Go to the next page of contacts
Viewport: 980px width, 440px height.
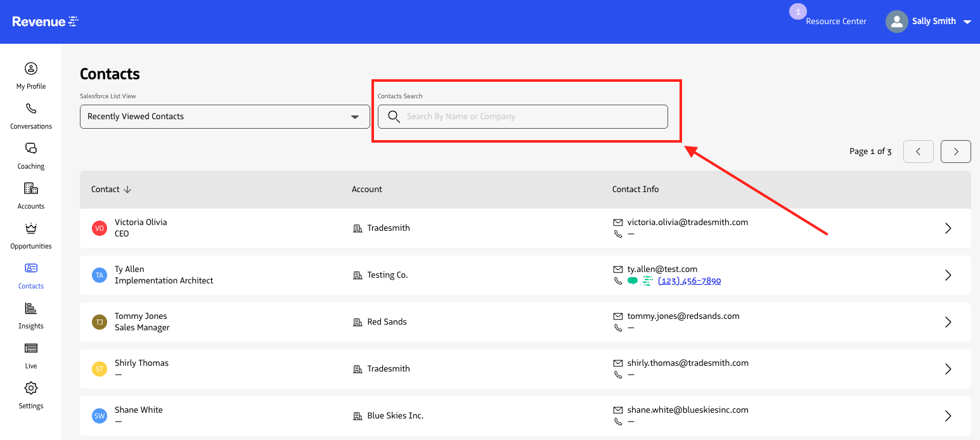[955, 152]
